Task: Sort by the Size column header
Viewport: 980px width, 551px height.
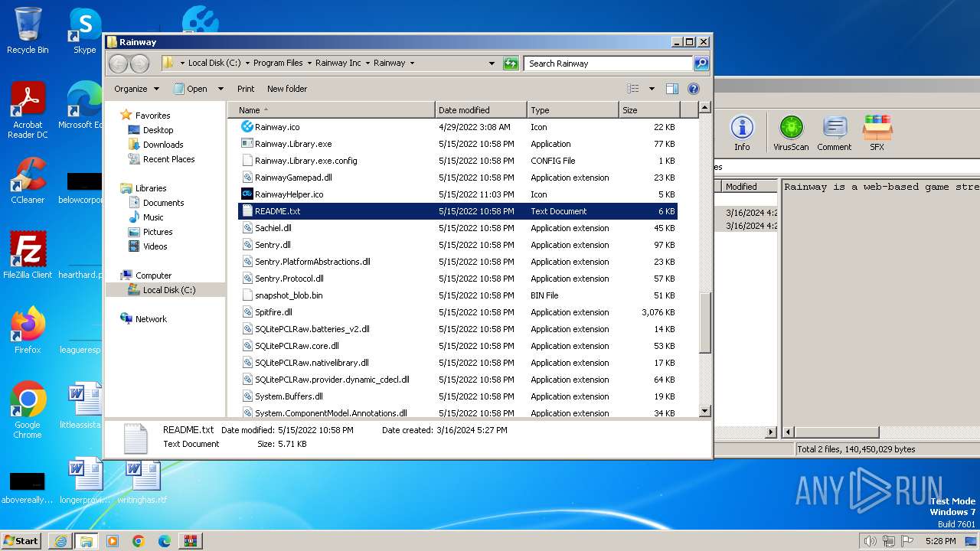Action: 648,110
